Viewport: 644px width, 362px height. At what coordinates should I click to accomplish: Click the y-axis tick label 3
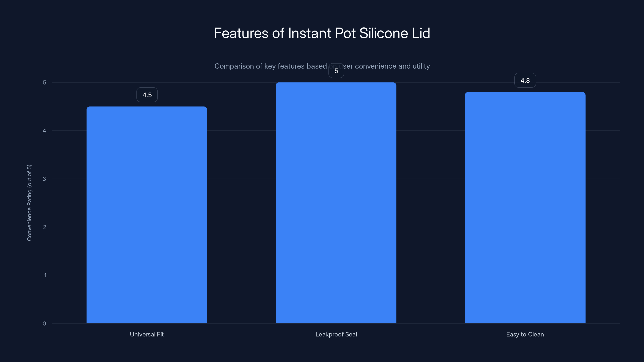44,179
